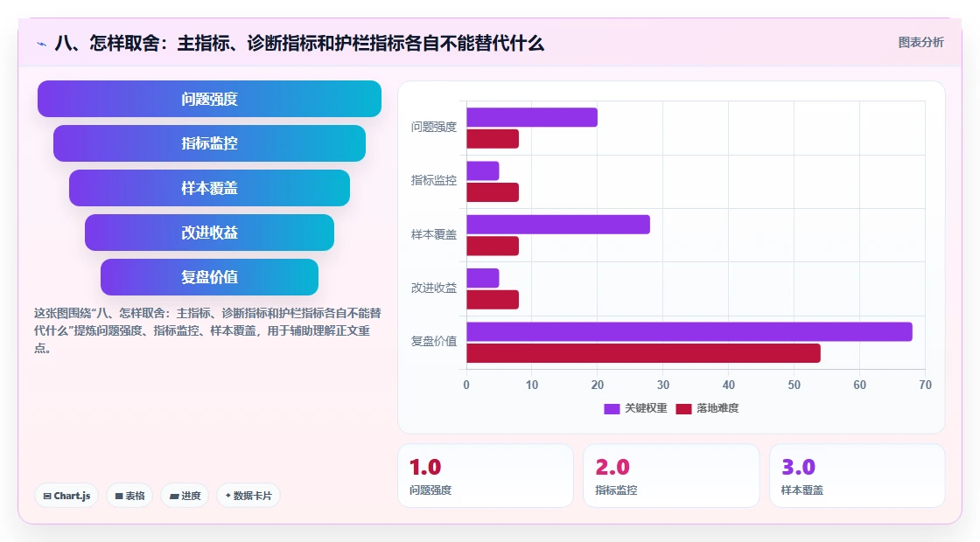
Task: Click the 图表分析 label in header
Action: pos(920,43)
